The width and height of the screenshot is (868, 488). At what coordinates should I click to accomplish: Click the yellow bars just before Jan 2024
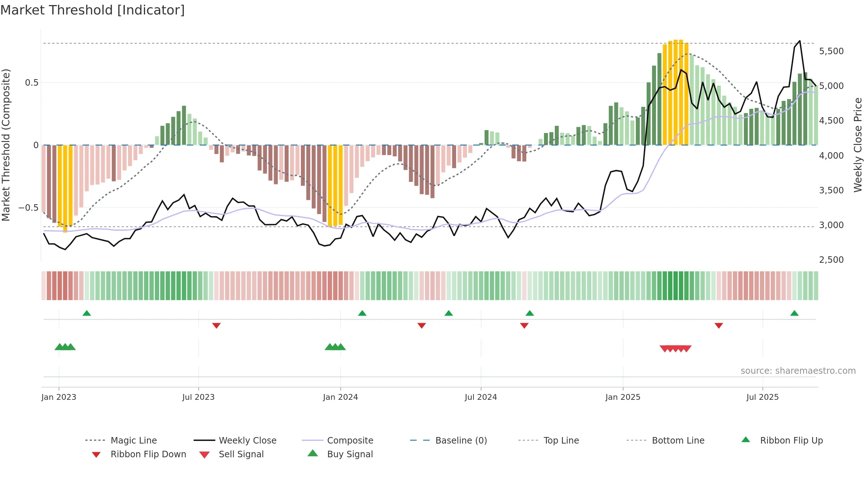coord(335,185)
